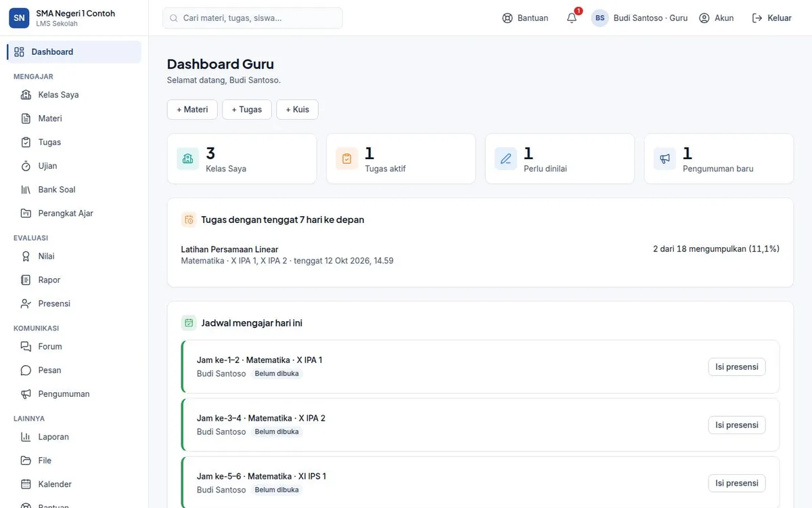Viewport: 812px width, 508px height.
Task: Click the Tugas aktif card icon
Action: tap(347, 158)
